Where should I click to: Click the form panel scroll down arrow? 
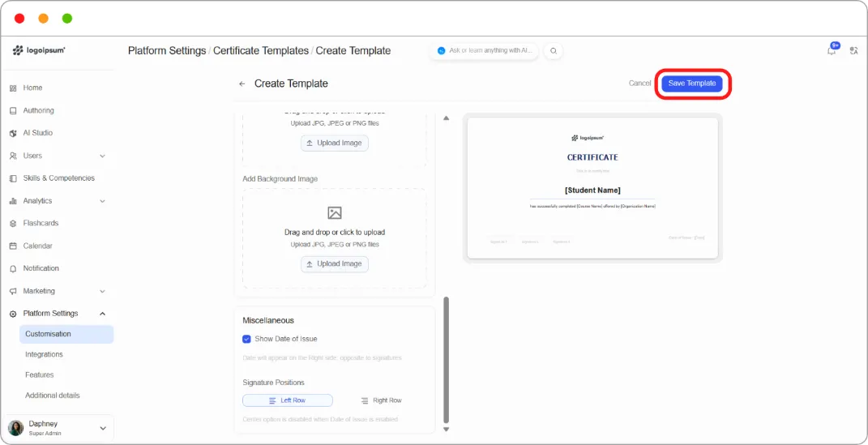click(x=447, y=430)
